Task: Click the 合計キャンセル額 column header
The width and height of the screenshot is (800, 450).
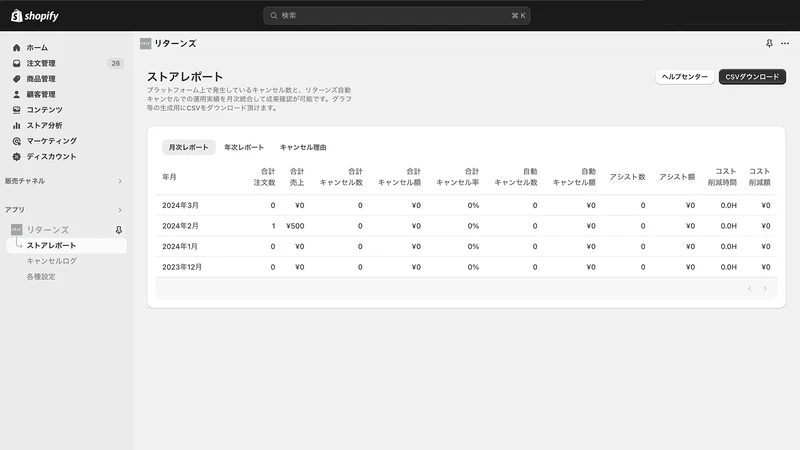Action: coord(399,177)
